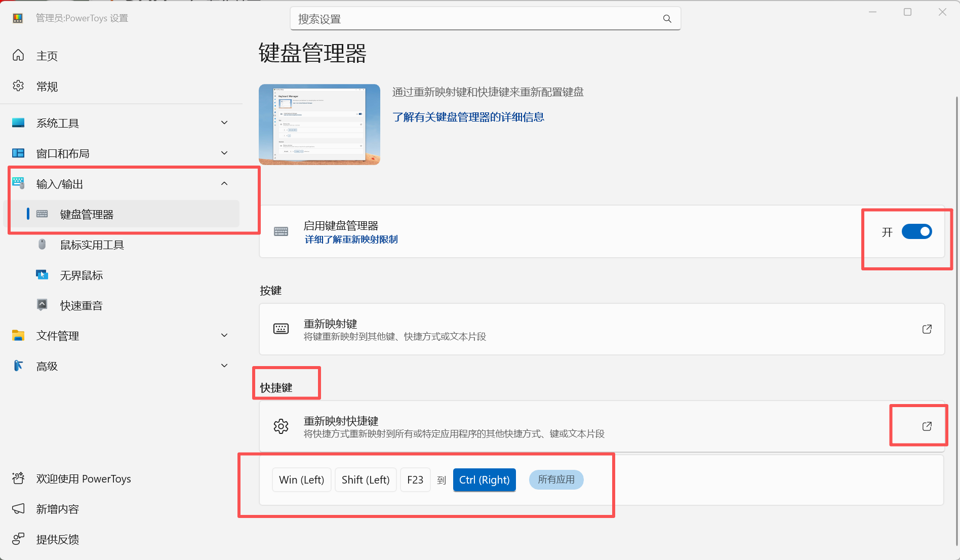The width and height of the screenshot is (960, 560).
Task: Click the search magnifier icon
Action: pyautogui.click(x=667, y=19)
